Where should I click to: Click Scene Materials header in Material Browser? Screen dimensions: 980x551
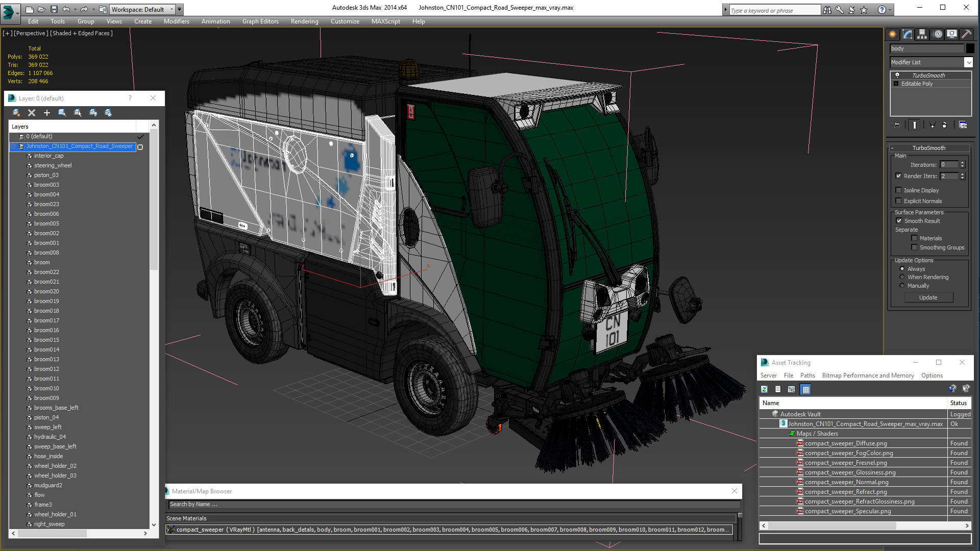186,518
